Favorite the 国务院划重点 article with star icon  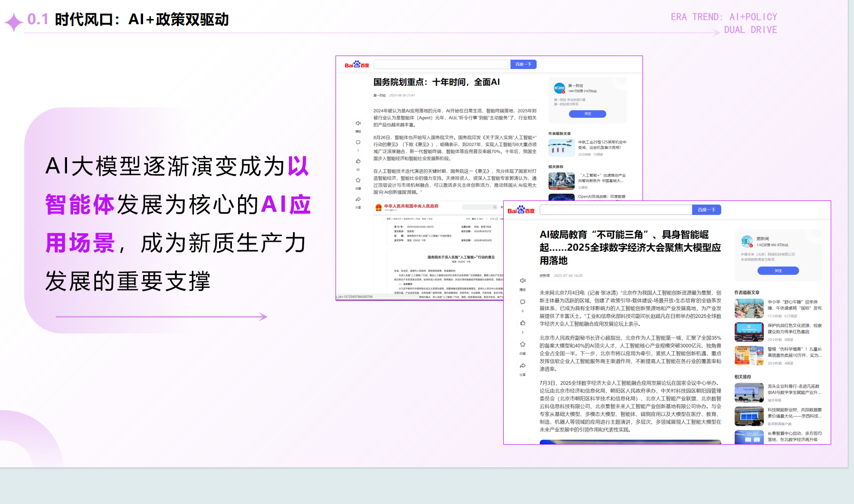(358, 181)
